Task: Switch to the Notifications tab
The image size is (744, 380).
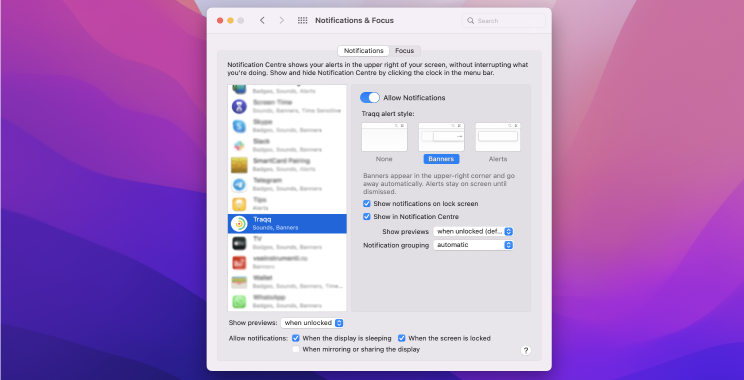Action: [x=363, y=51]
